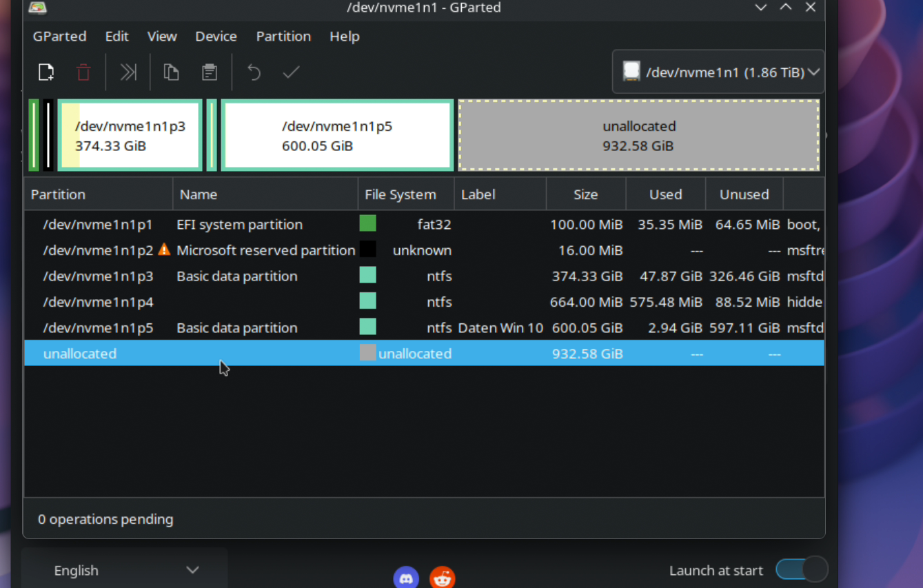The width and height of the screenshot is (923, 588).
Task: Click the Used column header
Action: pyautogui.click(x=666, y=194)
